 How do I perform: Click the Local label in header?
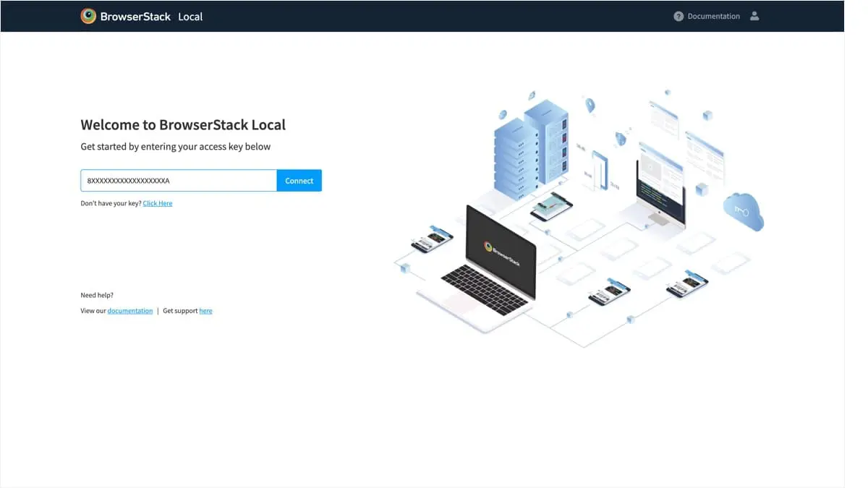190,17
